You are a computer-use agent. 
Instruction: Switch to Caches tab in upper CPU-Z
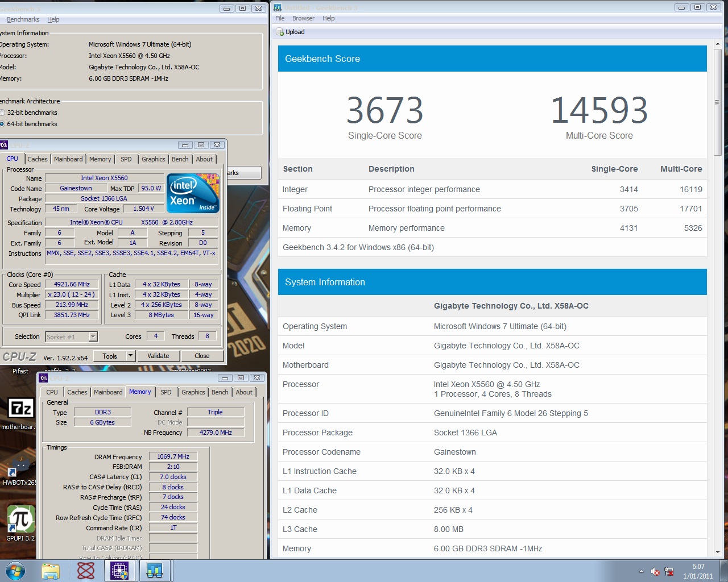pyautogui.click(x=38, y=159)
